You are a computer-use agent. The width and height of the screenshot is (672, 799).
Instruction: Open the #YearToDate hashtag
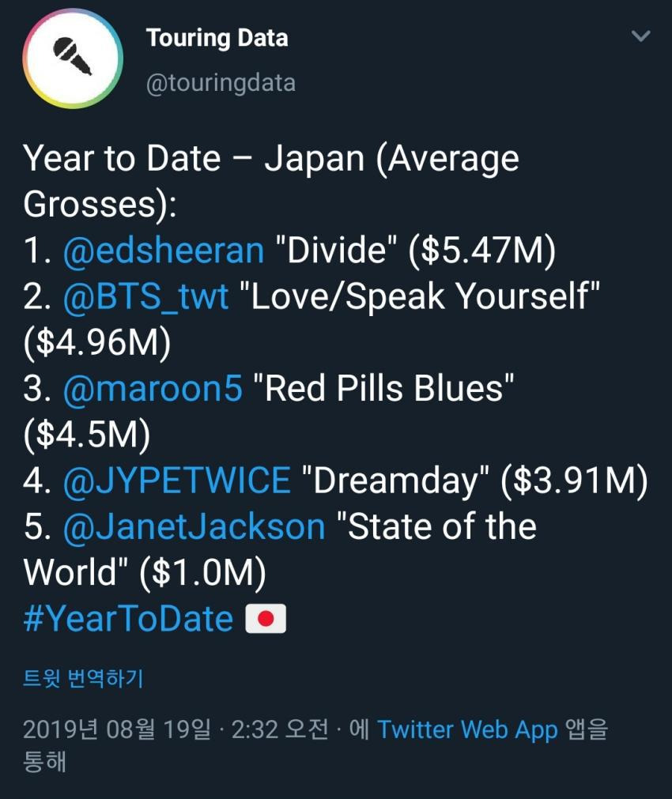pyautogui.click(x=129, y=618)
